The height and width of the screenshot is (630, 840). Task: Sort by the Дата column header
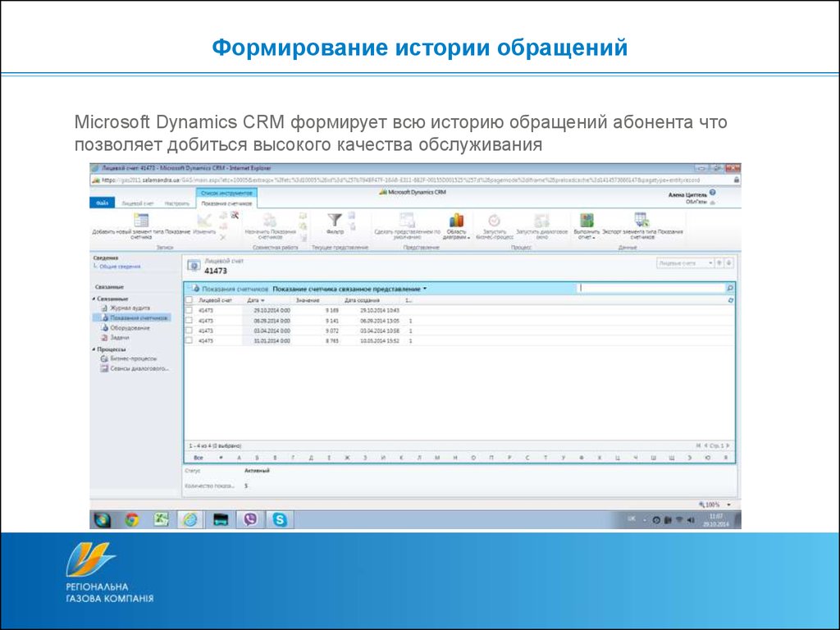click(256, 300)
